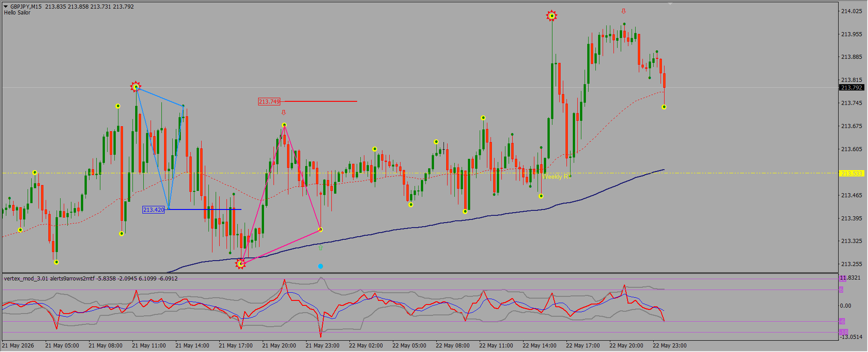Image resolution: width=868 pixels, height=352 pixels.
Task: Click the 22 May 23:00 time label
Action: [670, 346]
